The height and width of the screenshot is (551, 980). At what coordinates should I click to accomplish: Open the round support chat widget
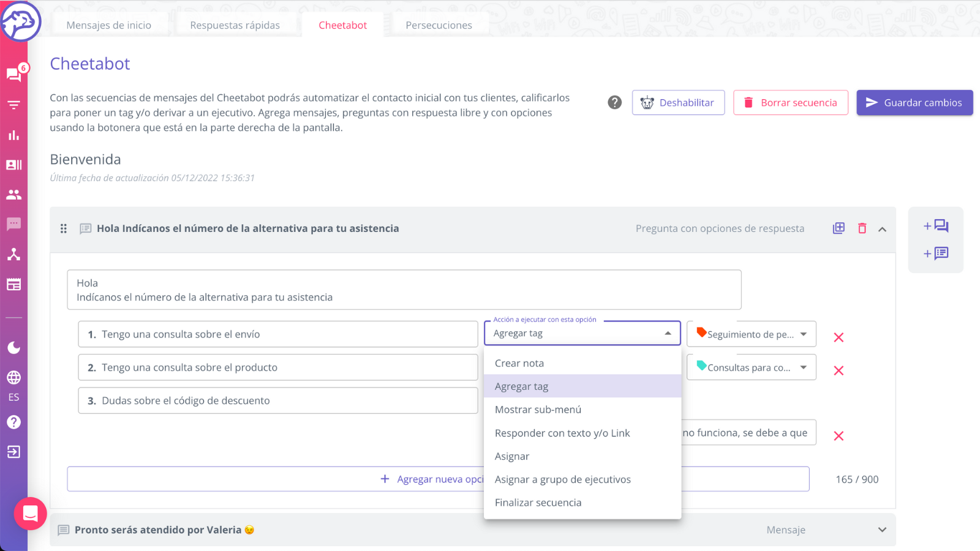pyautogui.click(x=31, y=514)
